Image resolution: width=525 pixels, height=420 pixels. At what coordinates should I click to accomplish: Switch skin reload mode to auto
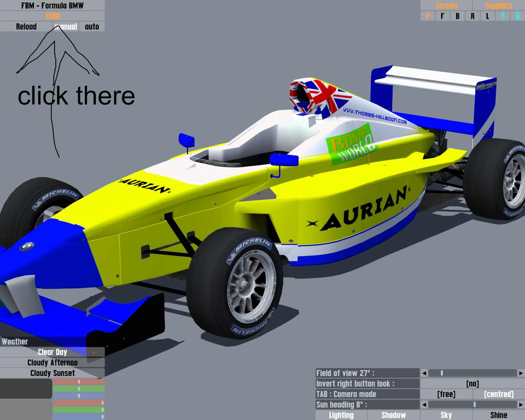[x=92, y=27]
